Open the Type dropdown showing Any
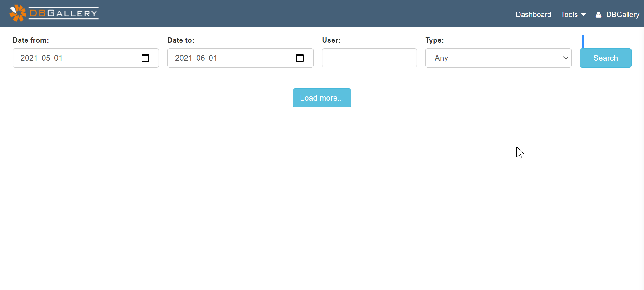Image resolution: width=644 pixels, height=290 pixels. (x=498, y=58)
